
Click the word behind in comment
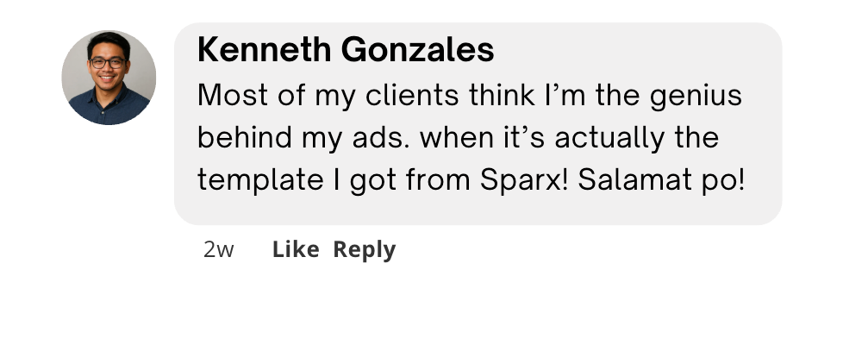pyautogui.click(x=244, y=137)
